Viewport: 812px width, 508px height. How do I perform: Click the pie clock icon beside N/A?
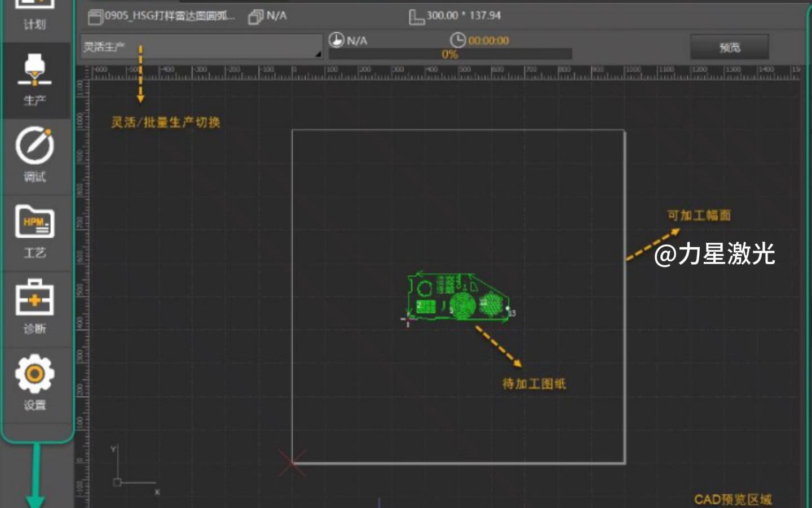click(x=336, y=40)
